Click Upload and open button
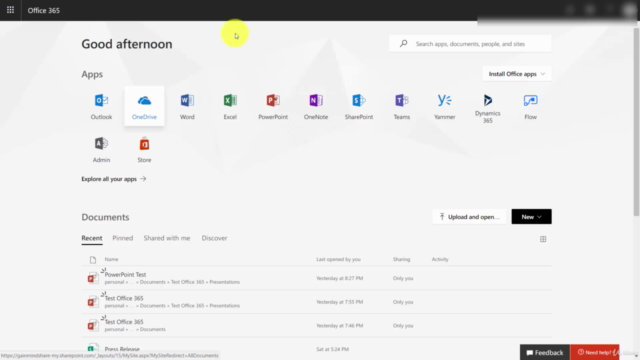 [469, 217]
